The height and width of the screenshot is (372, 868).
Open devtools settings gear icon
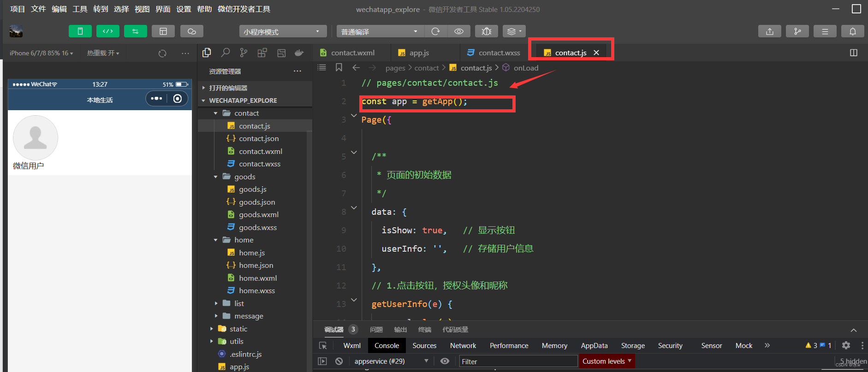pyautogui.click(x=846, y=345)
